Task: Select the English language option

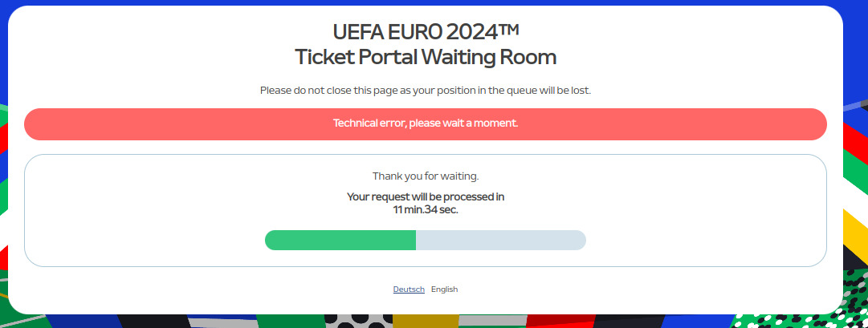Action: pos(445,290)
